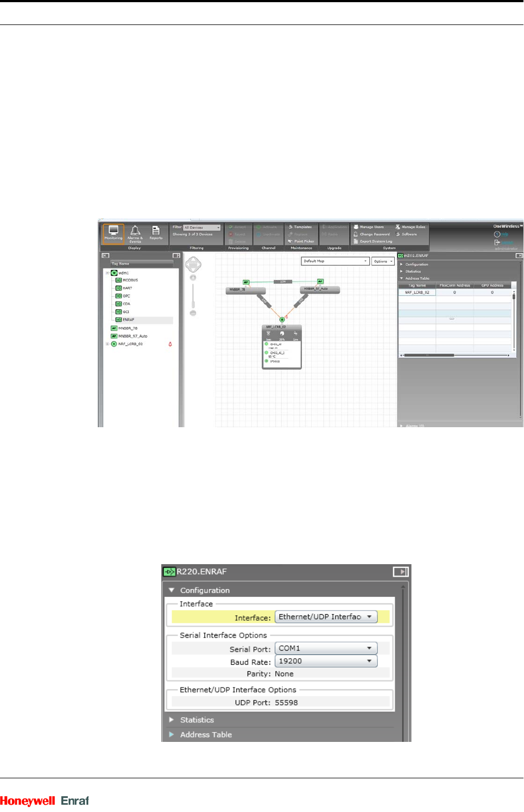Click the Logout link
The image size is (524, 812).
(x=503, y=242)
